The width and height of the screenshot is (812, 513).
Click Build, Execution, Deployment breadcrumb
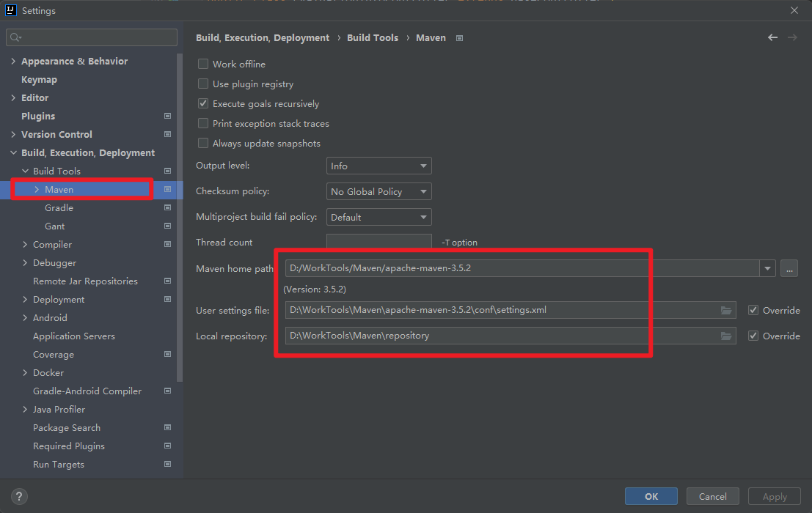click(263, 38)
